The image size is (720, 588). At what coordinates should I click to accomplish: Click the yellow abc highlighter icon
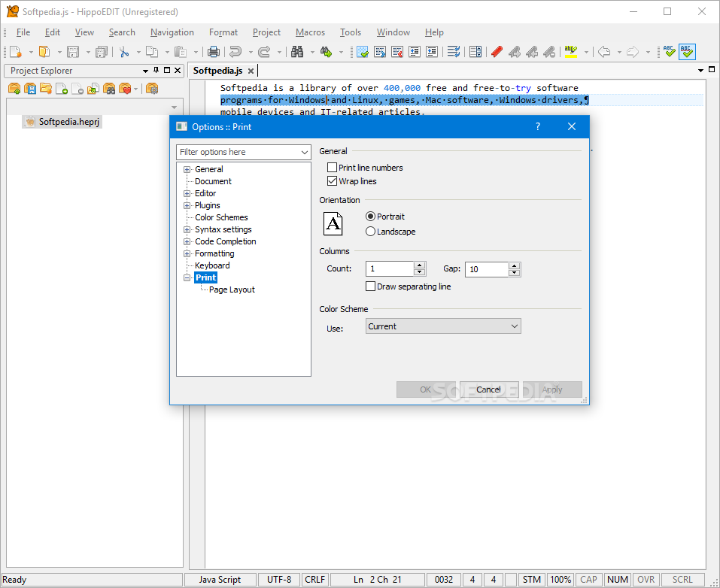(571, 52)
